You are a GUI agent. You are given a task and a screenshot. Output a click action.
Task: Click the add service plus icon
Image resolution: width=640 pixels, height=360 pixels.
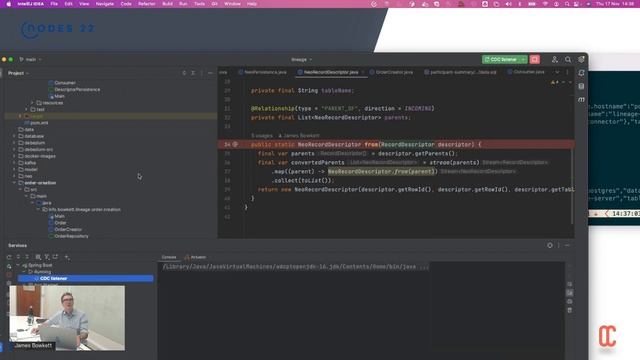67,257
